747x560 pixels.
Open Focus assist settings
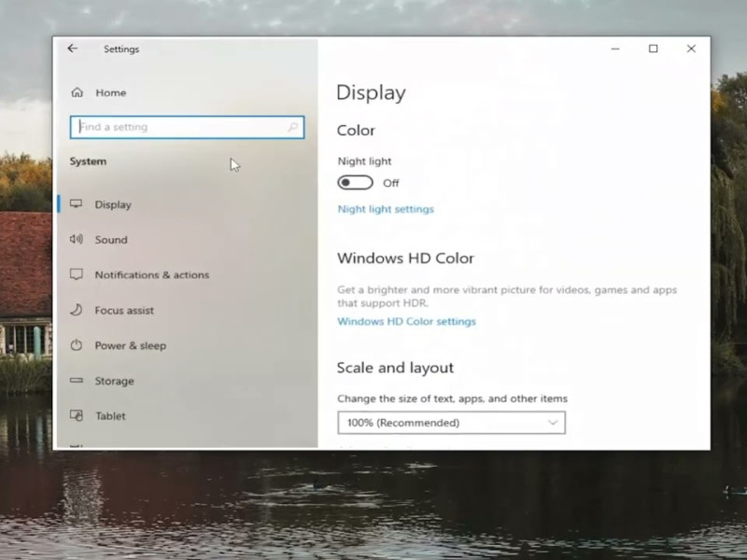(188, 310)
